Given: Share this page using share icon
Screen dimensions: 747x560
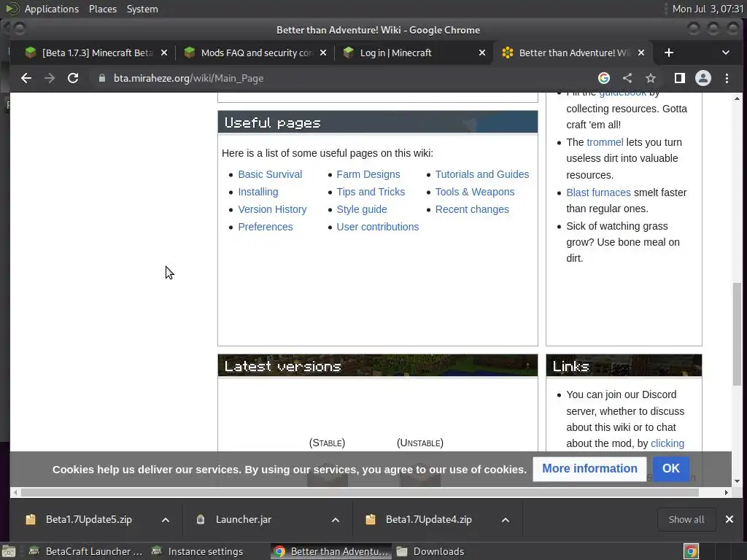Looking at the screenshot, I should pos(627,78).
